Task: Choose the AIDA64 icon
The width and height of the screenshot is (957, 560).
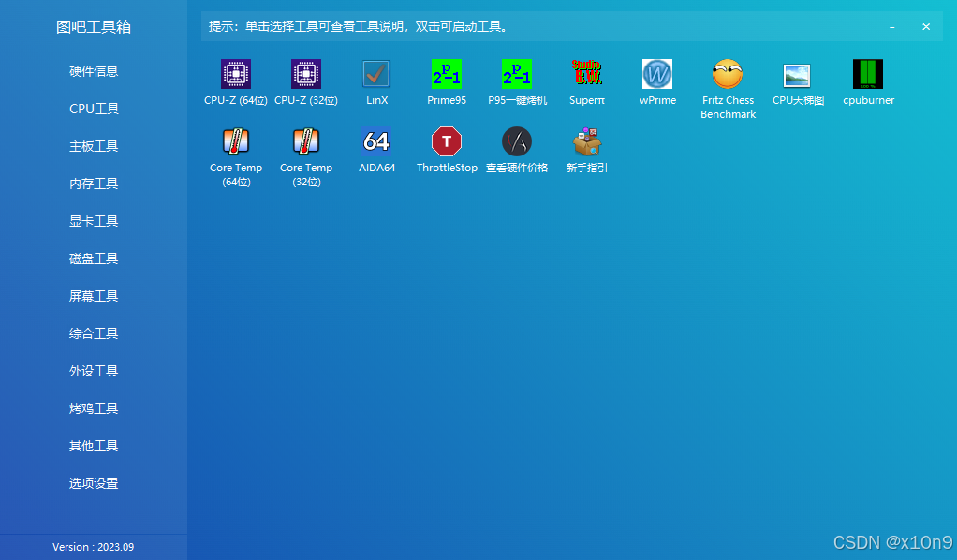Action: [376, 141]
